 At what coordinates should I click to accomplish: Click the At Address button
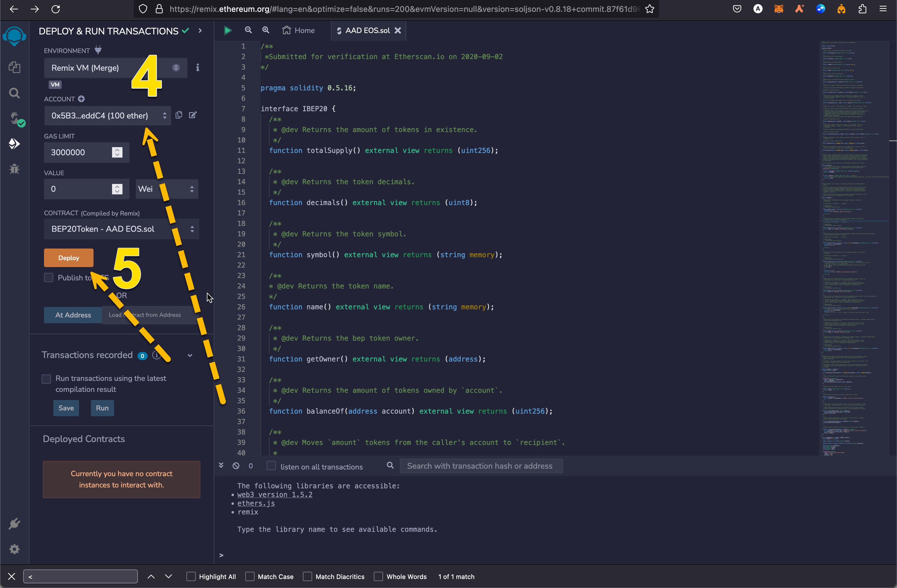[x=73, y=315]
